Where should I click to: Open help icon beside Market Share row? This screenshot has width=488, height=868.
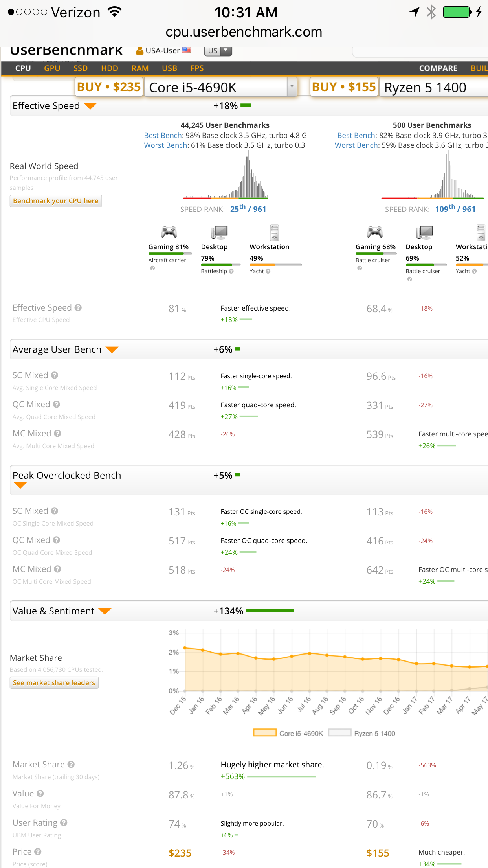[x=71, y=764]
